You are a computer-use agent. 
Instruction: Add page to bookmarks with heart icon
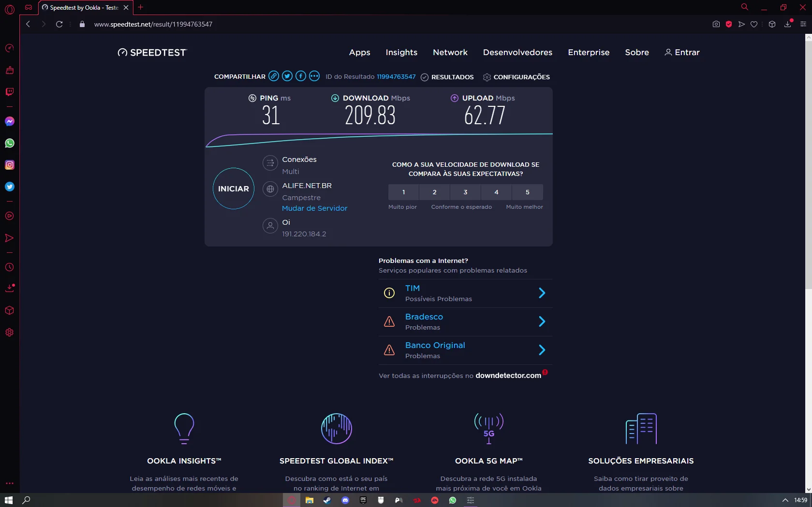[754, 24]
